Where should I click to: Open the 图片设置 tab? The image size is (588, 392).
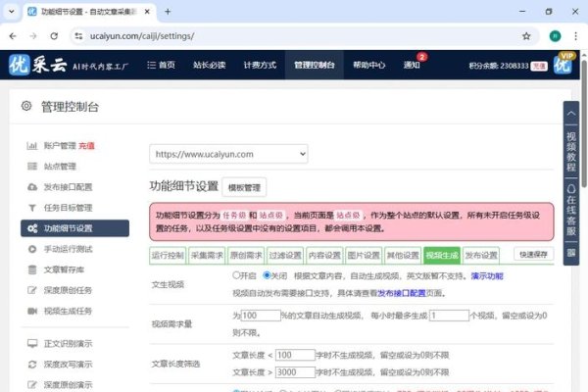pos(364,256)
